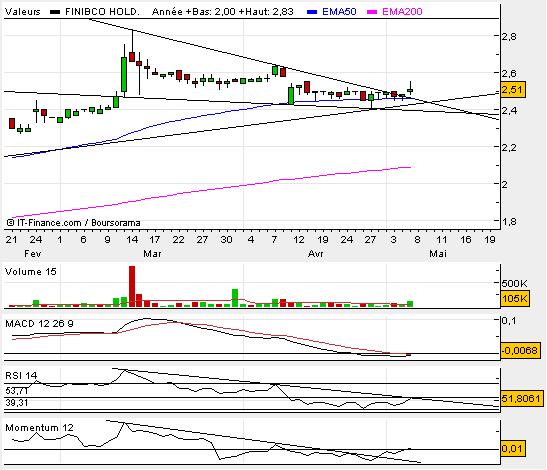Image resolution: width=547 pixels, height=470 pixels.
Task: Click the Momentum value tag 0,01
Action: (512, 448)
